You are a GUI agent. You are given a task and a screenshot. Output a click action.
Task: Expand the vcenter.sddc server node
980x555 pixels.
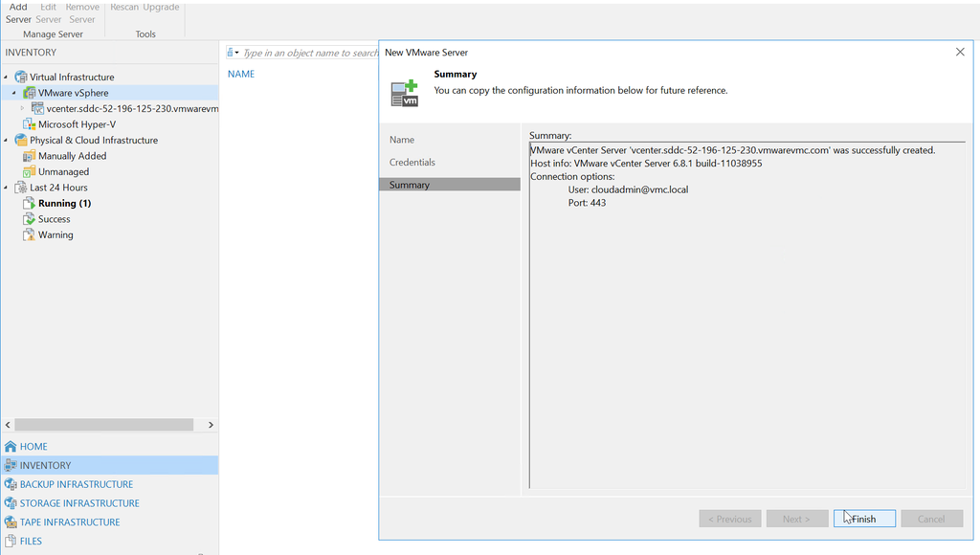(x=23, y=108)
